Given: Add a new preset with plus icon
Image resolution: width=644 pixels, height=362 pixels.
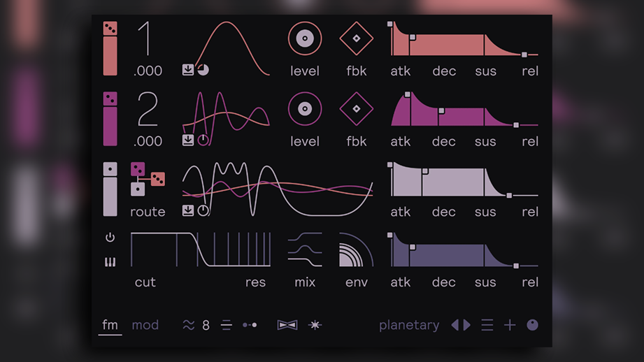Looking at the screenshot, I should (x=510, y=325).
